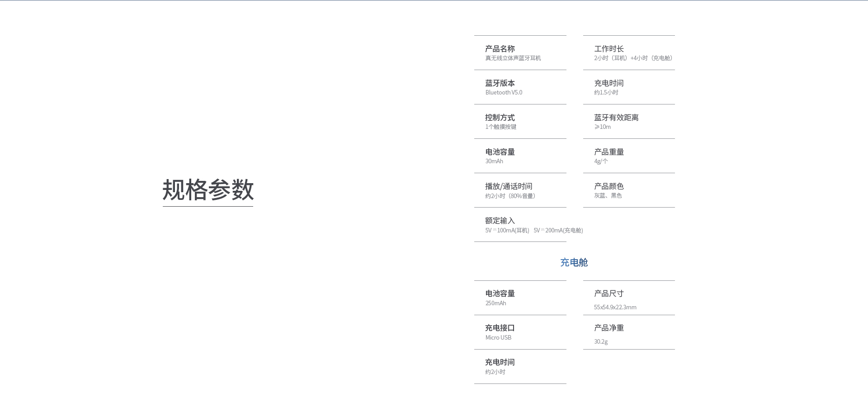Click the 灰蓝、黑色 color value

coord(608,196)
